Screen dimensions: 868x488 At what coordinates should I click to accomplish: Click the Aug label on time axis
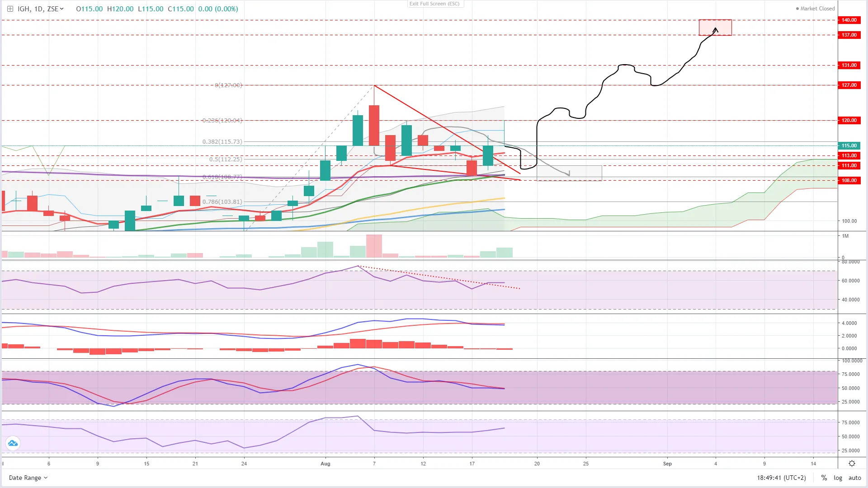tap(325, 464)
